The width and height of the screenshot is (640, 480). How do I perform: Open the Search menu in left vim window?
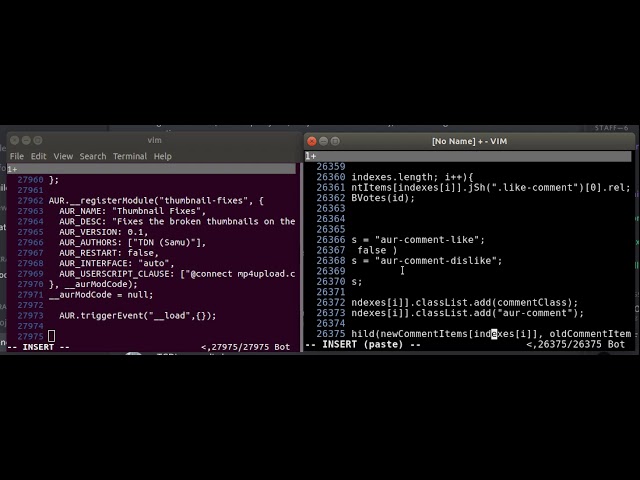coord(93,156)
